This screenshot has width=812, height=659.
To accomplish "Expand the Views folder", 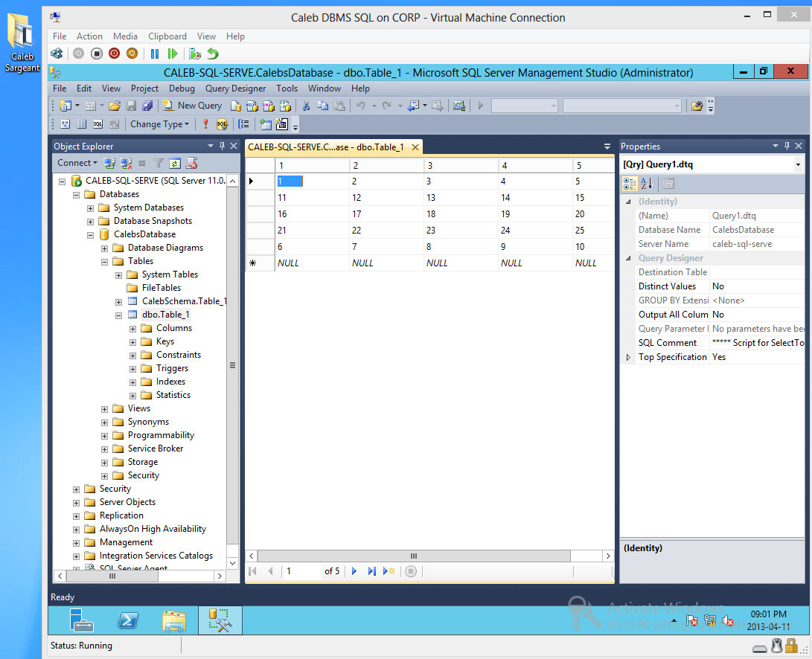I will [105, 409].
